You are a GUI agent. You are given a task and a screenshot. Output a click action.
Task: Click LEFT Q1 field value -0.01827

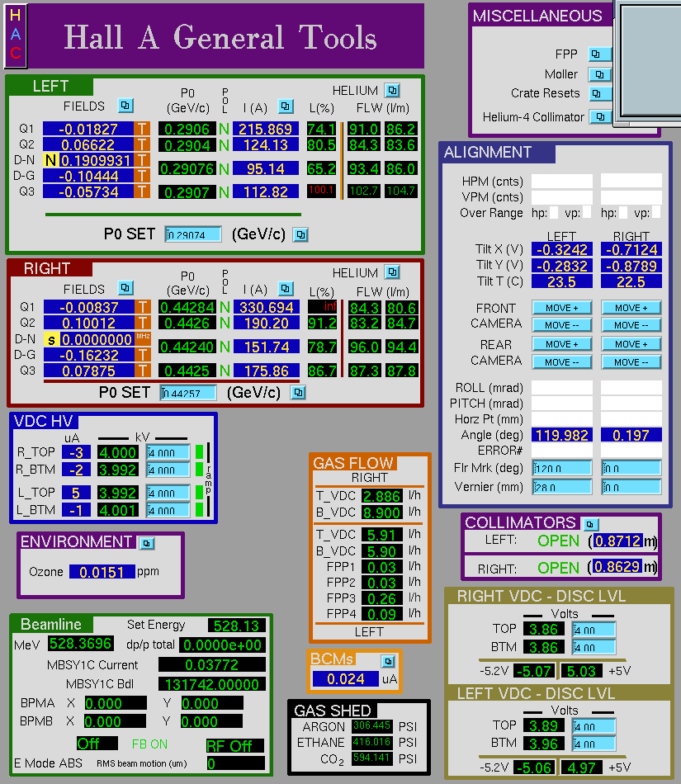point(88,129)
